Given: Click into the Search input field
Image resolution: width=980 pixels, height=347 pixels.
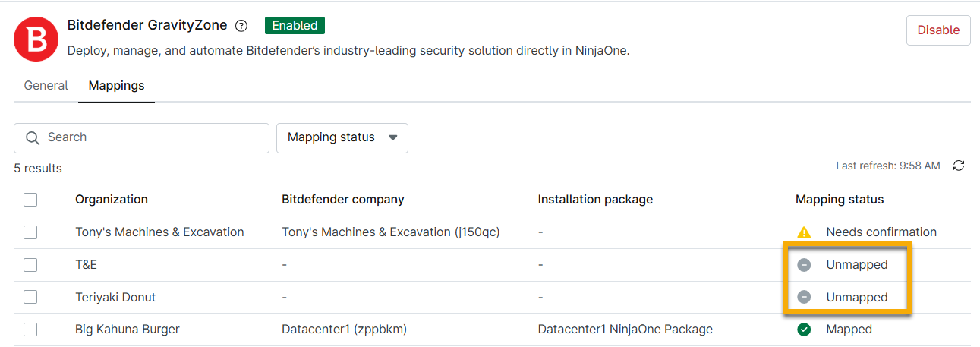Looking at the screenshot, I should (x=152, y=138).
